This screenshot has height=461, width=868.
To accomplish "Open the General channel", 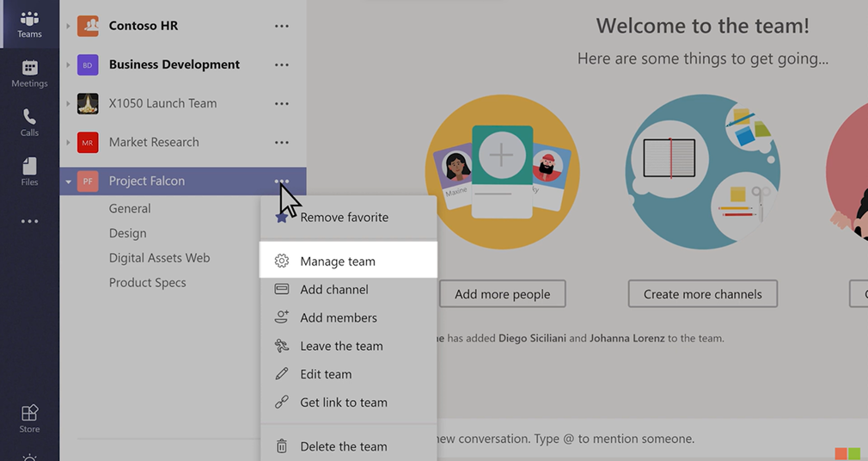I will point(130,208).
